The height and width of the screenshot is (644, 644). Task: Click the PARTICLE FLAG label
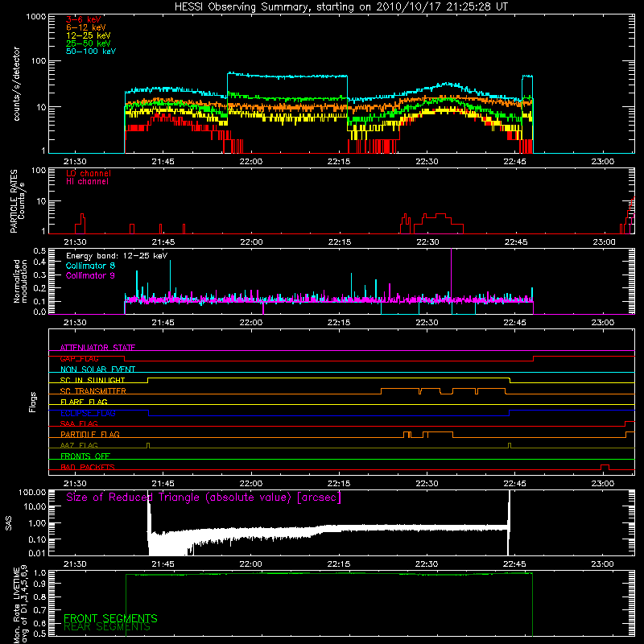pyautogui.click(x=90, y=435)
